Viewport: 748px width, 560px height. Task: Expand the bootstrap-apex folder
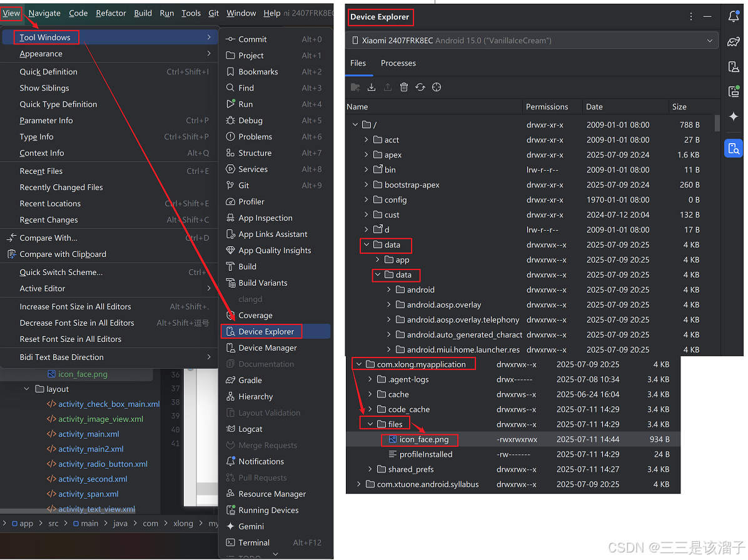[x=366, y=184]
